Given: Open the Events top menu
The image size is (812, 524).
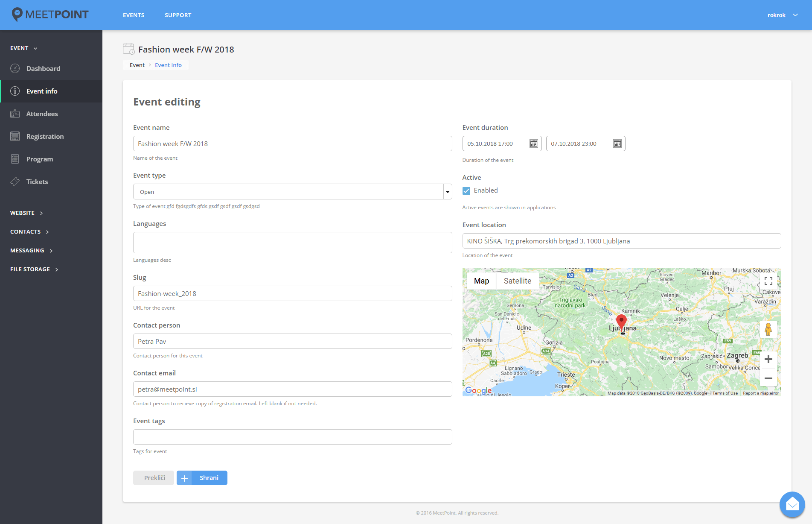Looking at the screenshot, I should (134, 15).
